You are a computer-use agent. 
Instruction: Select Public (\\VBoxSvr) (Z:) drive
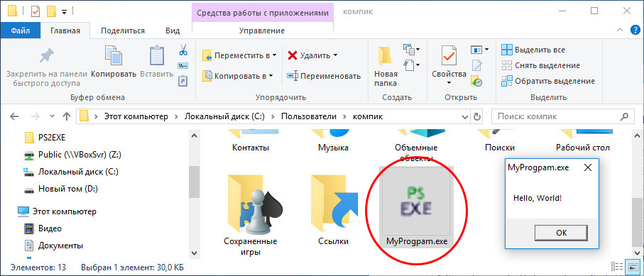(x=80, y=155)
